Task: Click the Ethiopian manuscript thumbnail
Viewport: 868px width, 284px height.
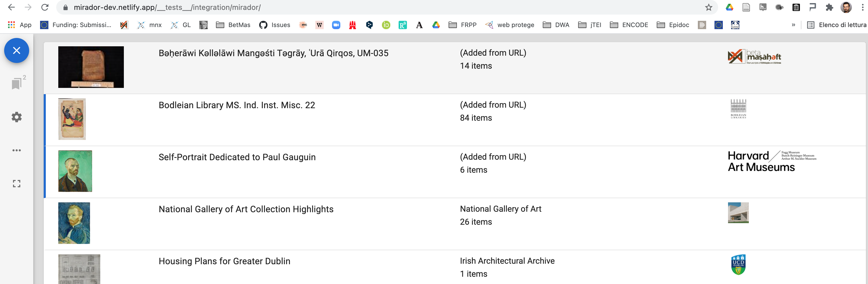Action: 91,67
